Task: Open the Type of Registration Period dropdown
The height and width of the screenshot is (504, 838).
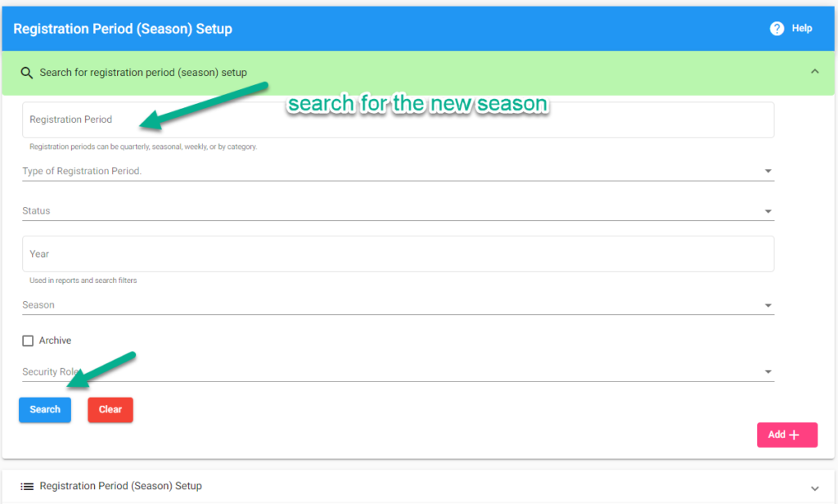Action: point(399,171)
